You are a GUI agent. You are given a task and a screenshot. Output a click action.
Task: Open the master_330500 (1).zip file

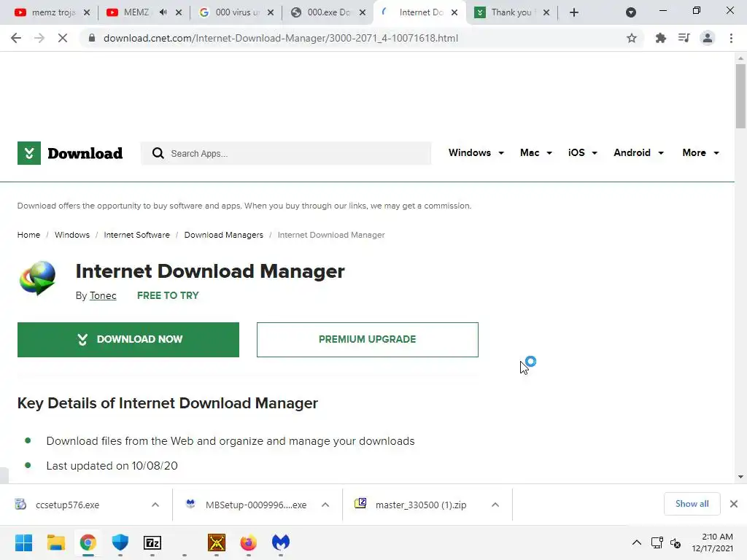[421, 505]
